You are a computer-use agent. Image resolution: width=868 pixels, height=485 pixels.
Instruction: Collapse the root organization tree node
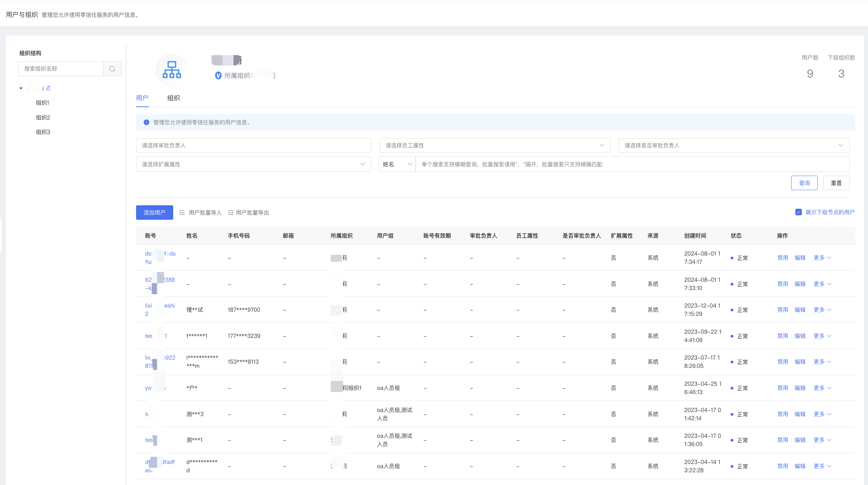click(21, 88)
